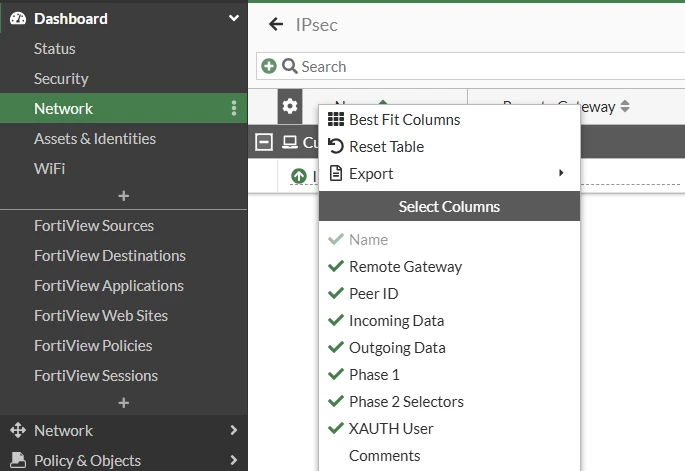This screenshot has height=471, width=685.
Task: Open the WiFi dashboard
Action: (49, 168)
